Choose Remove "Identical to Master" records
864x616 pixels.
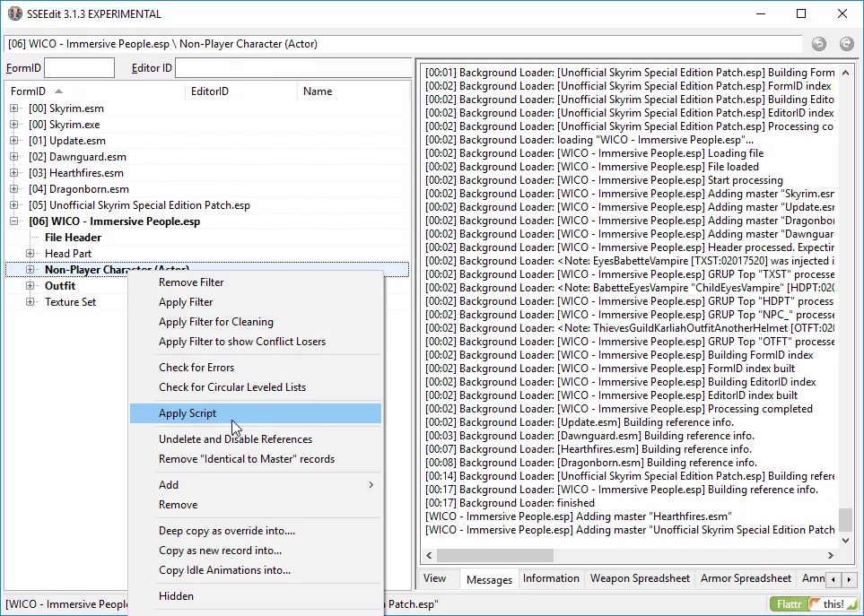tap(256, 459)
